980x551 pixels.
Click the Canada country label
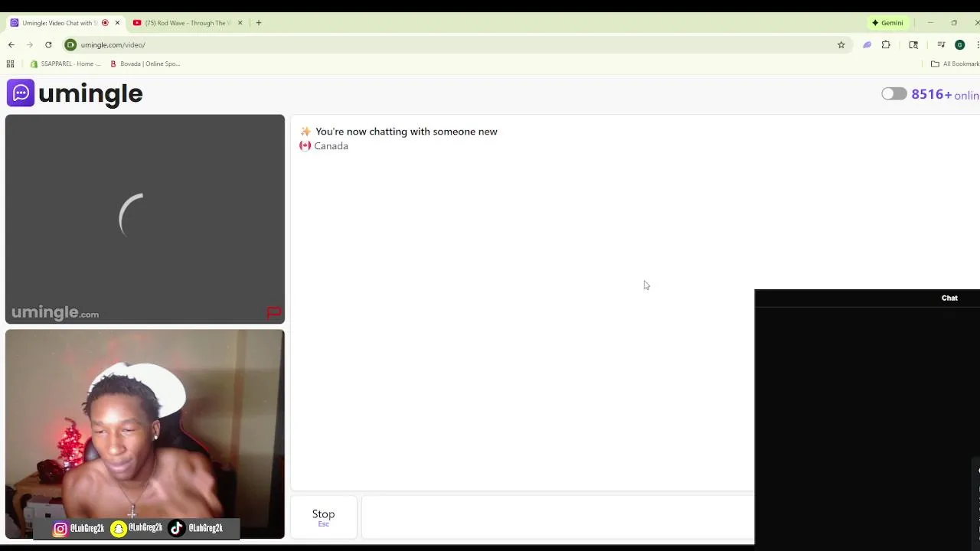(x=324, y=145)
